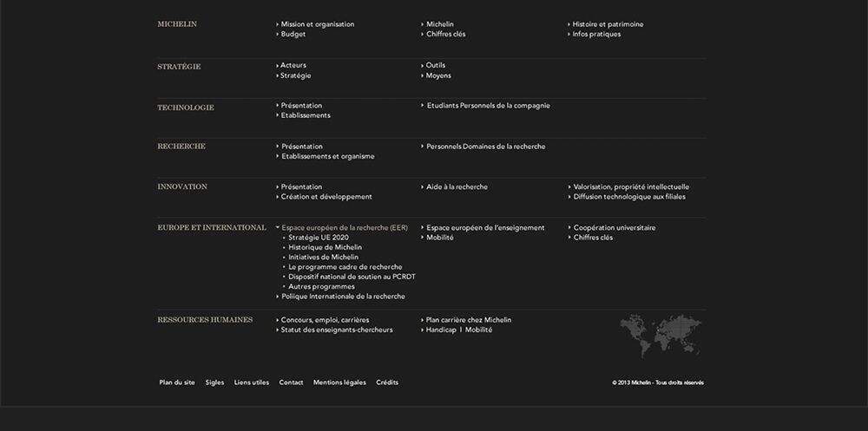Open the Stratégie UE 2020 sub-item

(x=319, y=238)
